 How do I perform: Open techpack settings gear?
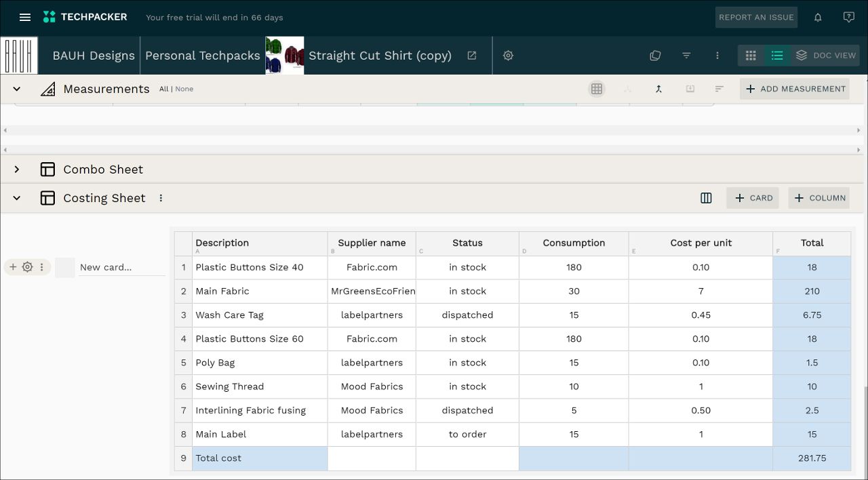point(508,56)
